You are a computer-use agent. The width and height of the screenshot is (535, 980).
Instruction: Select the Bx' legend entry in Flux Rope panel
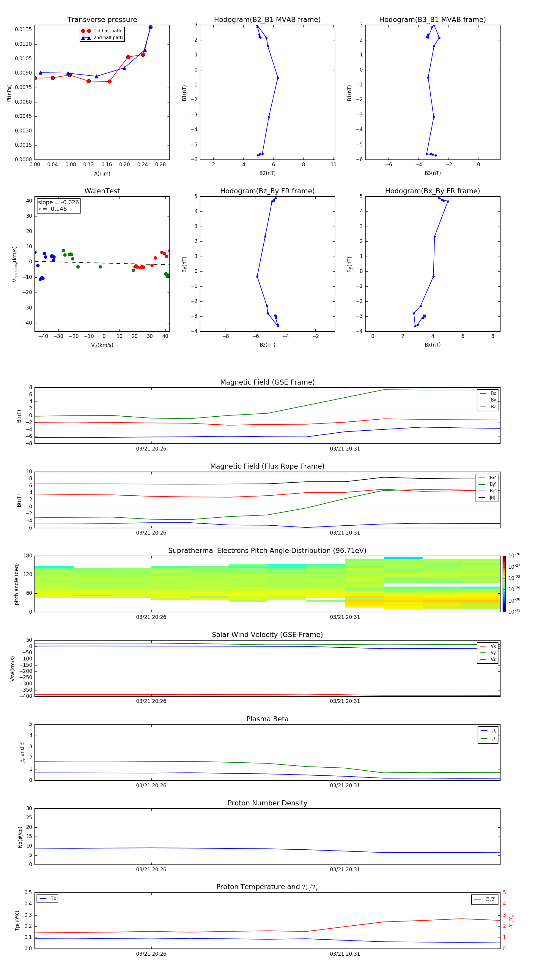pos(487,478)
